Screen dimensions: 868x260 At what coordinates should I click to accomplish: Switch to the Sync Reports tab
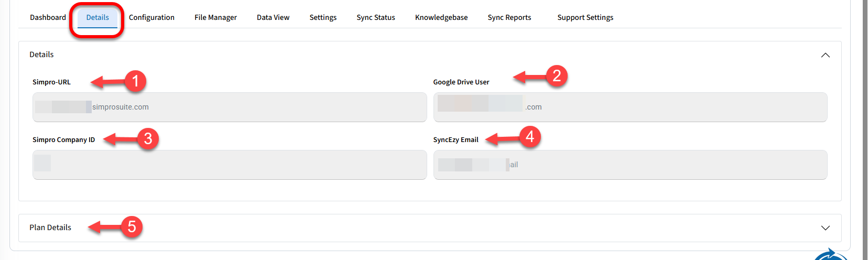click(509, 17)
